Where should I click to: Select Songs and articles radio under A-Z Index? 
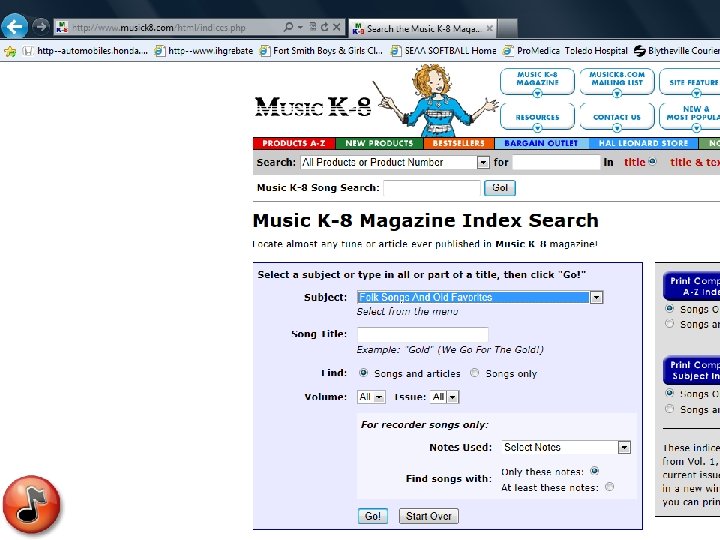[x=669, y=324]
